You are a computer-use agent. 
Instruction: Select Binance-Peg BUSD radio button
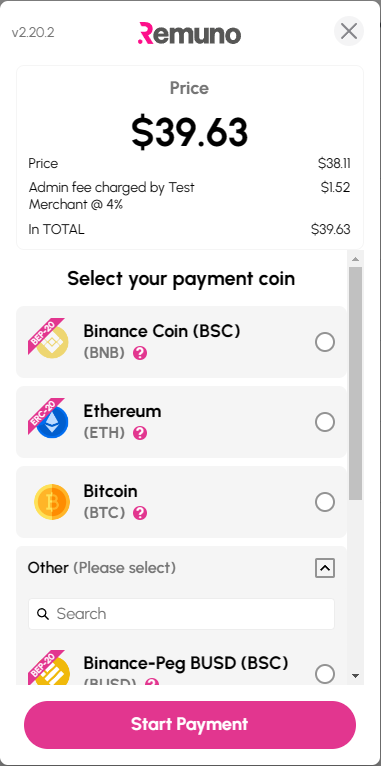point(325,674)
